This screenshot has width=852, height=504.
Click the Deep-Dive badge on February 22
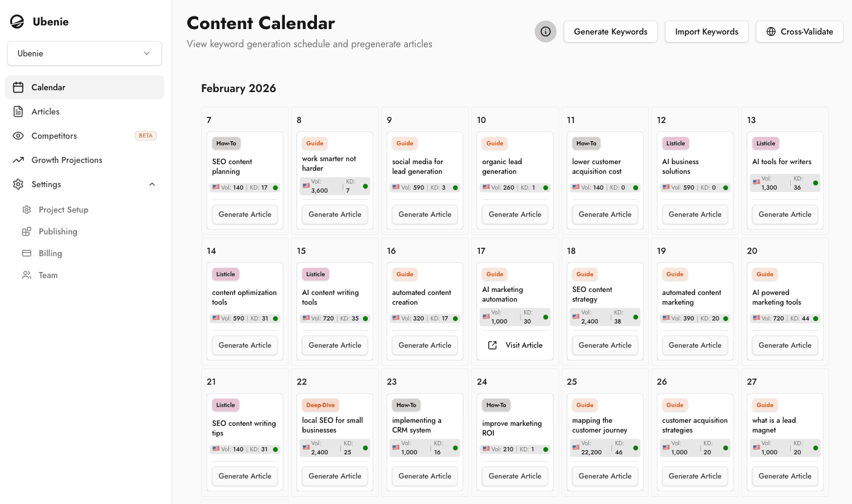click(320, 405)
